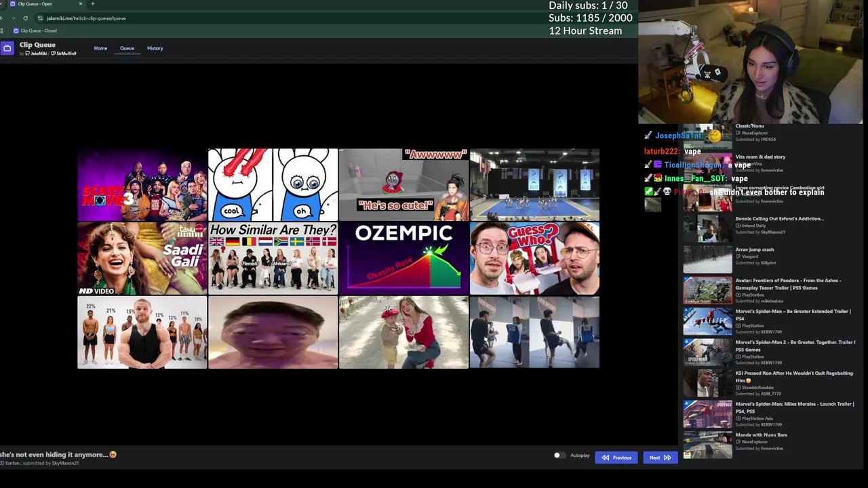The height and width of the screenshot is (488, 868).
Task: Select the kickboxing training video thumbnail
Action: click(534, 332)
